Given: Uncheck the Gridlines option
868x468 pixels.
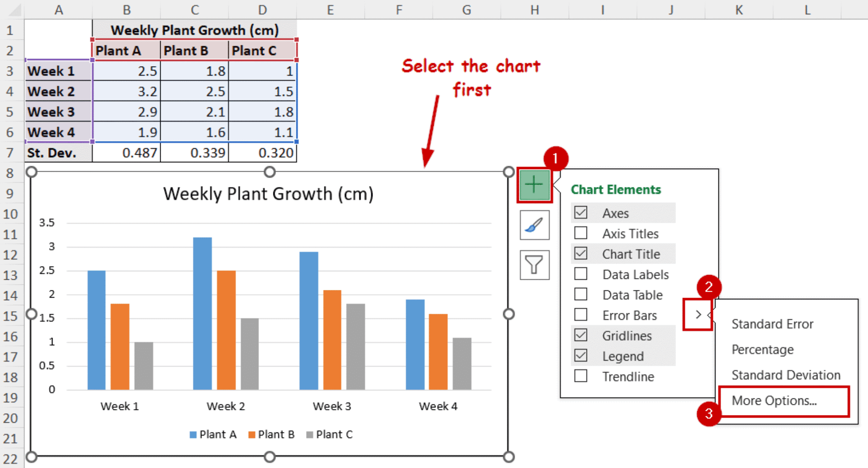Looking at the screenshot, I should point(581,335).
